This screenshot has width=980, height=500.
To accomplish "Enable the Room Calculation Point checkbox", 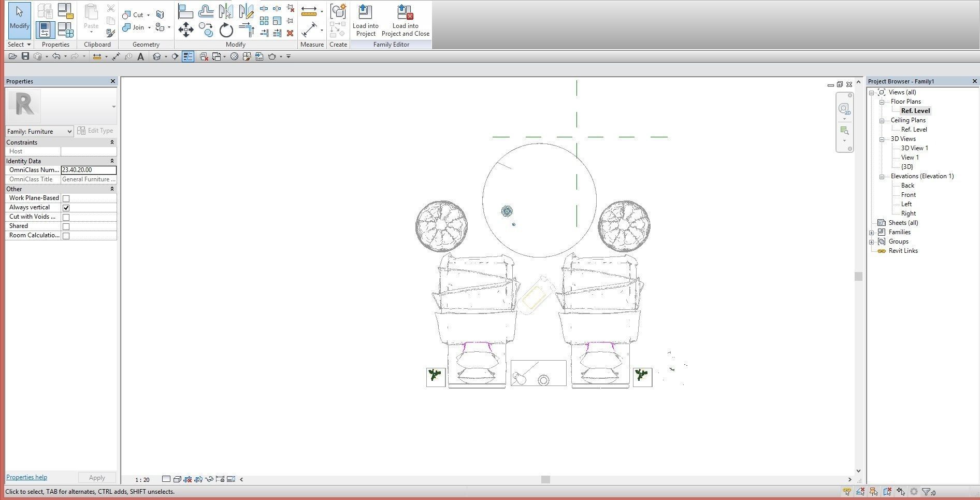I will [x=66, y=236].
